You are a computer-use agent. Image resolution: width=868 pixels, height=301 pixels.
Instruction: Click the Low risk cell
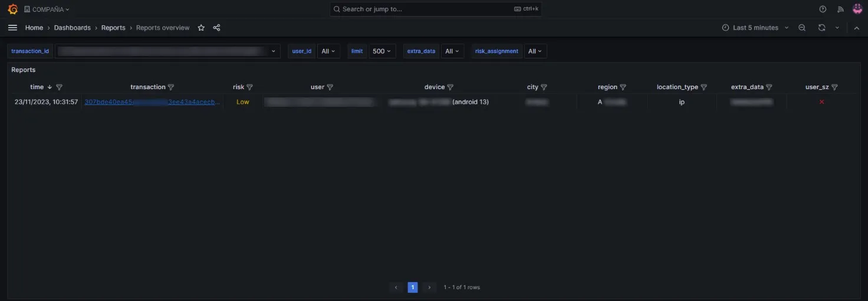tap(242, 102)
